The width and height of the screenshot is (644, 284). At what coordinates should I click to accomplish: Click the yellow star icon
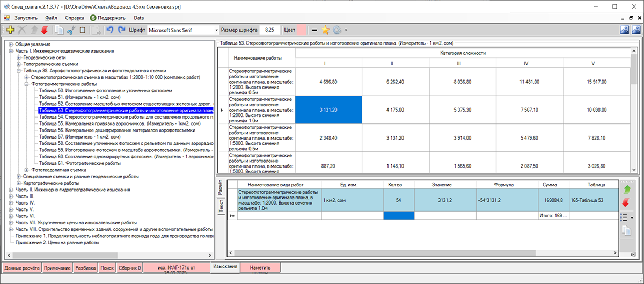coord(325,30)
